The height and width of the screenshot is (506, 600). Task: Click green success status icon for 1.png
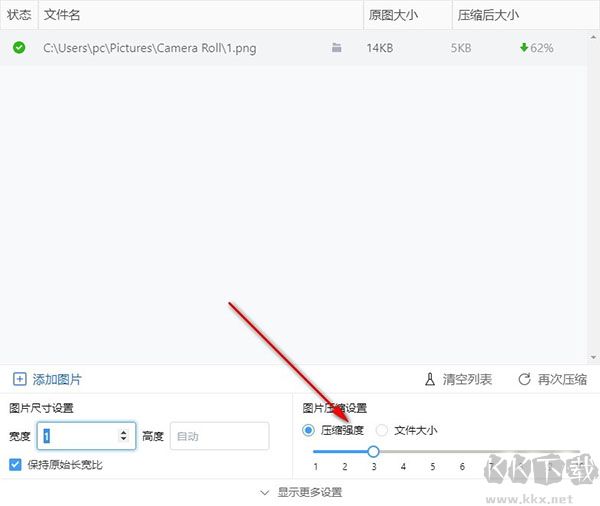tap(19, 47)
